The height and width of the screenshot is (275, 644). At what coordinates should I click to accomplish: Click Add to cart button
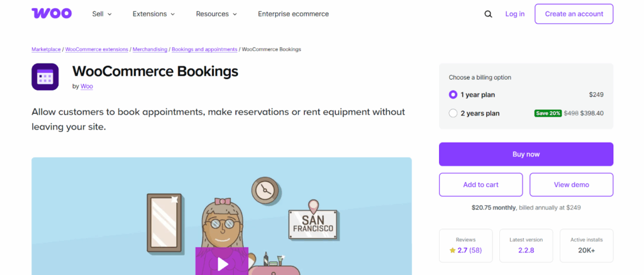point(481,185)
